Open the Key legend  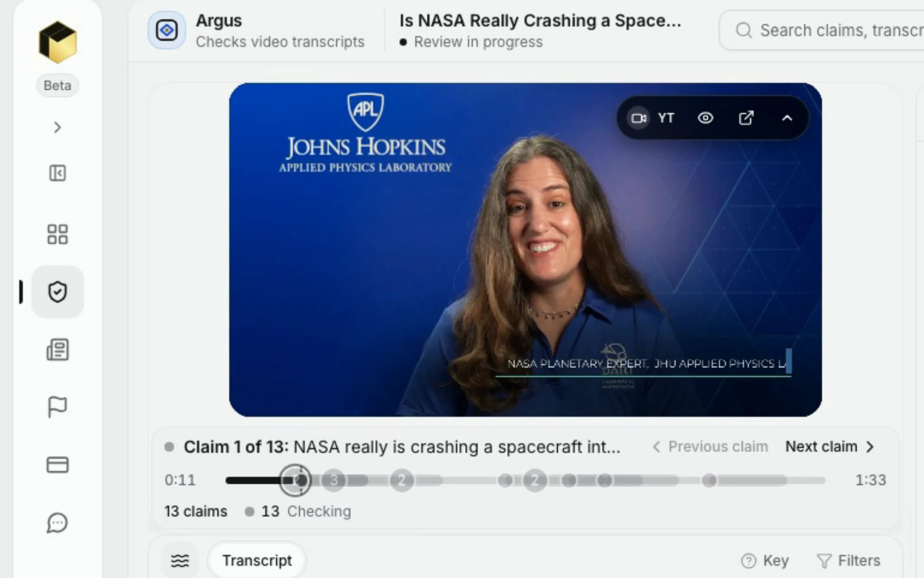(x=765, y=561)
